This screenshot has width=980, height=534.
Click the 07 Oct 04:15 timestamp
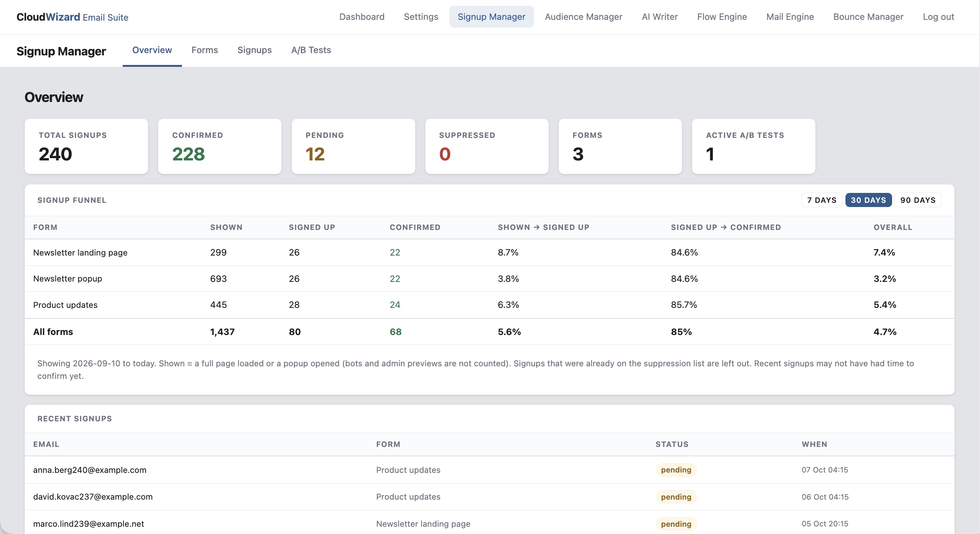pos(824,470)
